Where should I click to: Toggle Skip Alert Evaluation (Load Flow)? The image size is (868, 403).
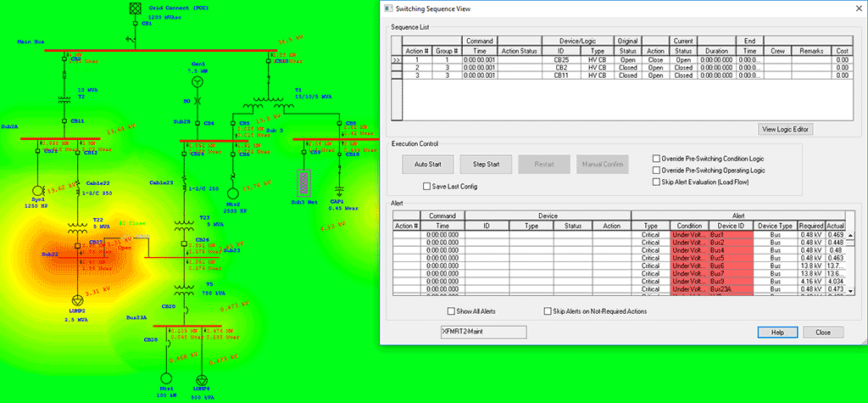tap(656, 182)
